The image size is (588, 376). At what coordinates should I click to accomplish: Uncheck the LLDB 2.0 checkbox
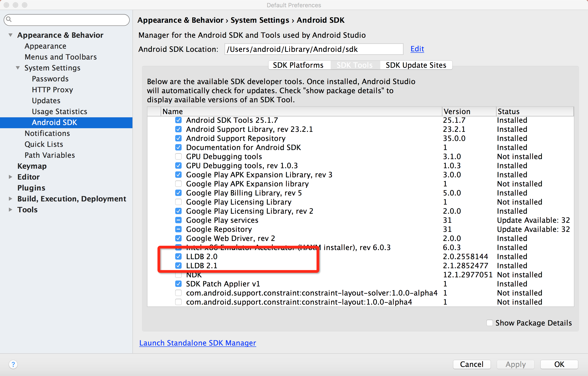click(x=178, y=256)
